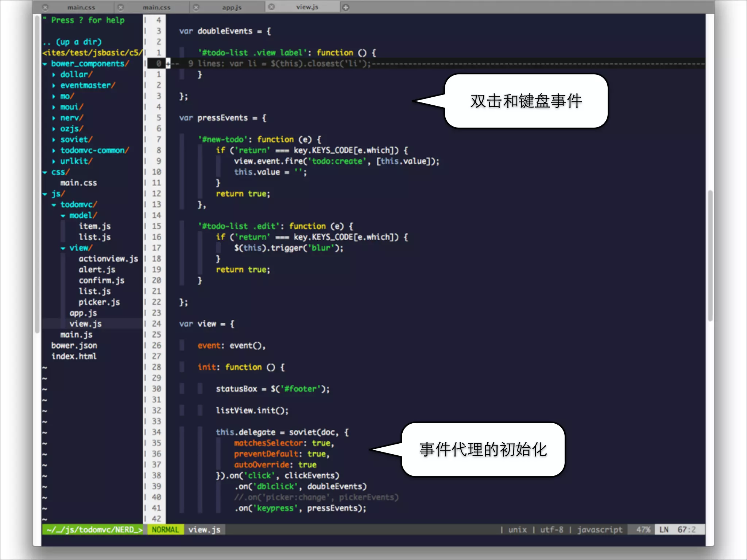The height and width of the screenshot is (560, 747).
Task: Collapse the bower_components folder arrow
Action: (45, 64)
